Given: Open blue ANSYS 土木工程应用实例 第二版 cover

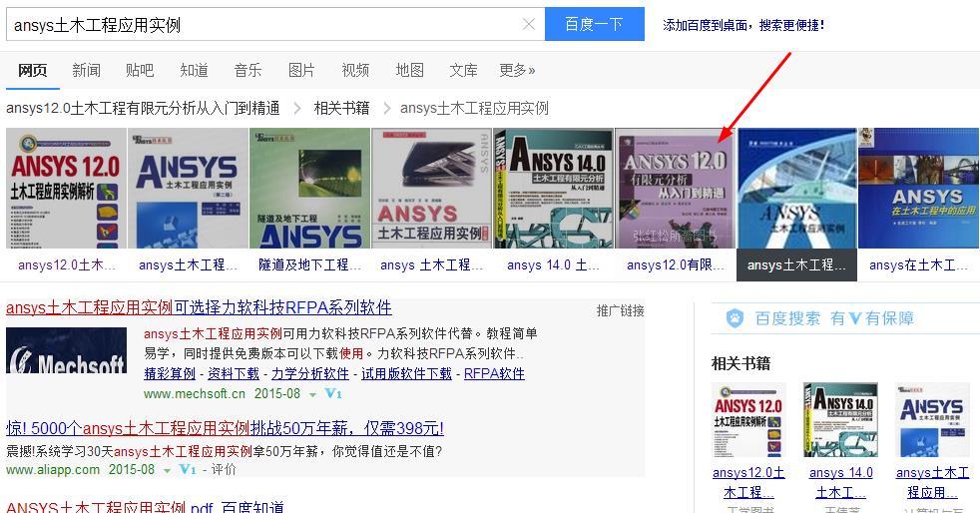Looking at the screenshot, I should click(189, 188).
